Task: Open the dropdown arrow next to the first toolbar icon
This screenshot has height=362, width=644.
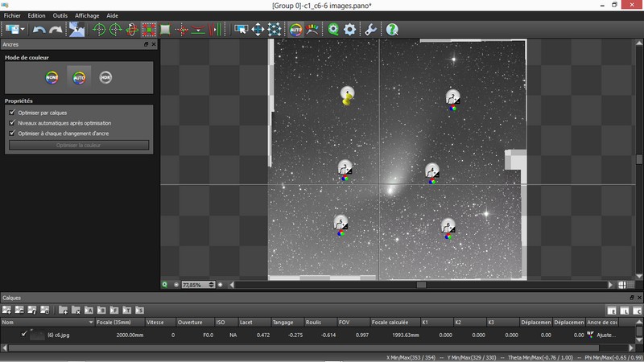Action: (x=23, y=30)
